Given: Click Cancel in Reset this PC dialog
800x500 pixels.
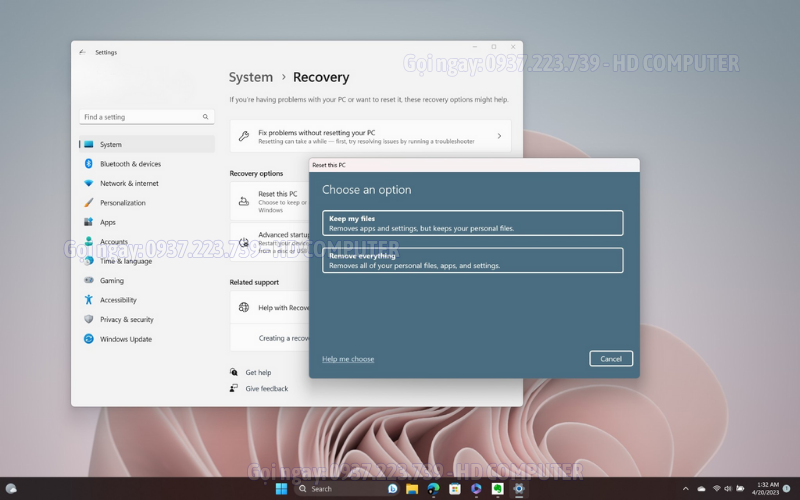Looking at the screenshot, I should pyautogui.click(x=611, y=359).
